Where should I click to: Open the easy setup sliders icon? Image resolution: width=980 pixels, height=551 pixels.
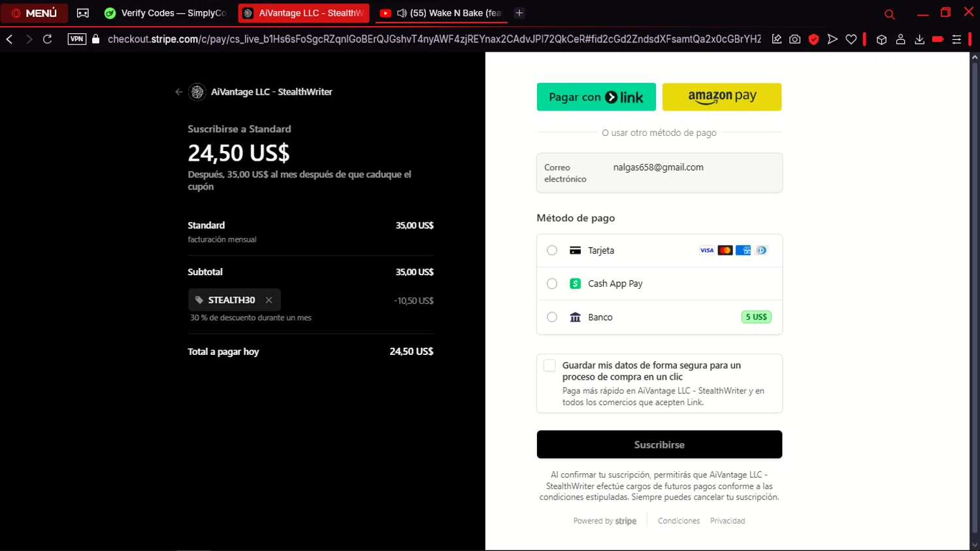[x=956, y=39]
